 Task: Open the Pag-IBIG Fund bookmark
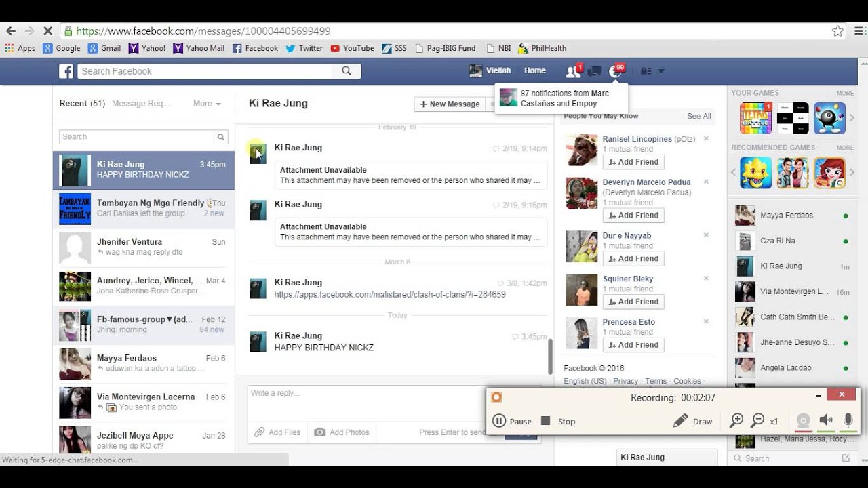tap(446, 48)
